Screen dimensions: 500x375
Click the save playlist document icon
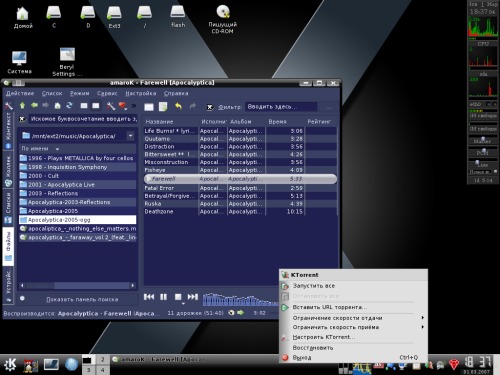coord(163,107)
